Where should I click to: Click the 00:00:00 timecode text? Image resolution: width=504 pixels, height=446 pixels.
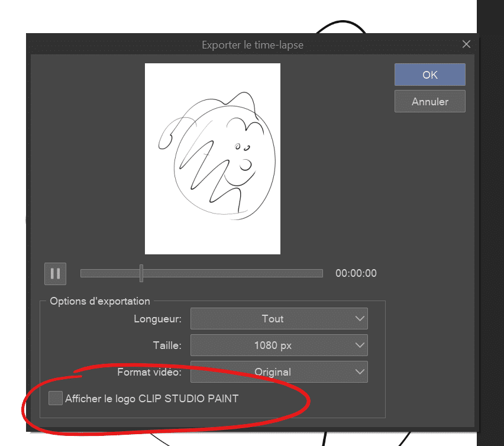click(356, 273)
